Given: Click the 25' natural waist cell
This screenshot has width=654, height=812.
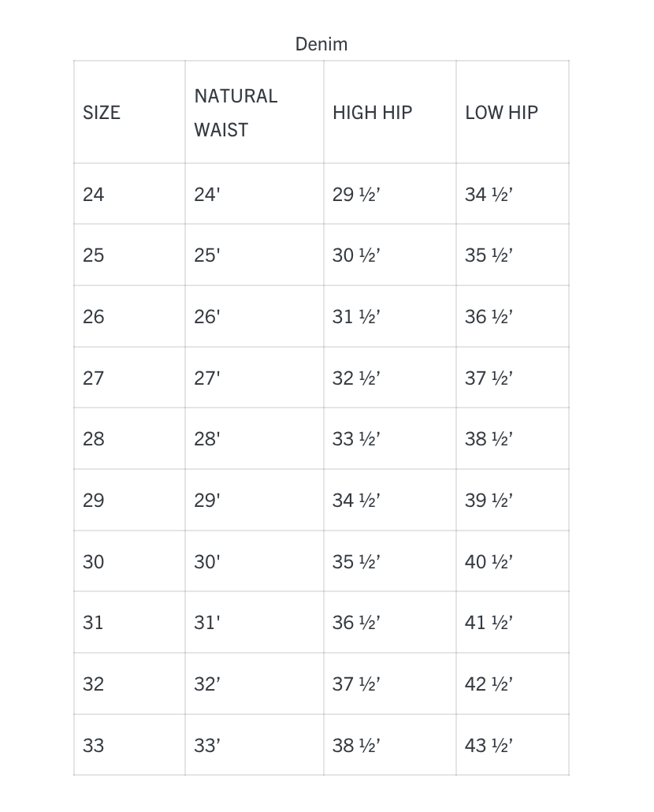Looking at the screenshot, I should 207,255.
